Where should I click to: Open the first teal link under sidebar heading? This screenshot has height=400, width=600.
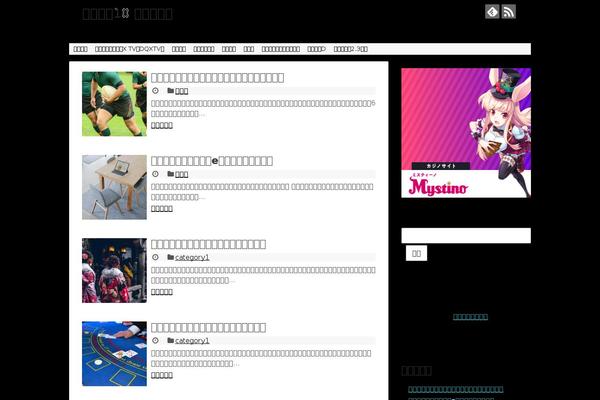[x=456, y=390]
